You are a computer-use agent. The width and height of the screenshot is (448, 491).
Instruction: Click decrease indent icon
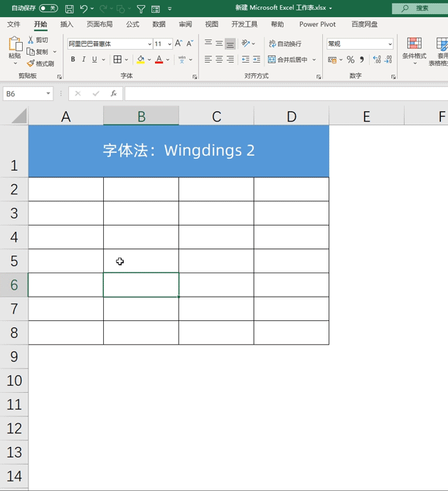pyautogui.click(x=245, y=59)
